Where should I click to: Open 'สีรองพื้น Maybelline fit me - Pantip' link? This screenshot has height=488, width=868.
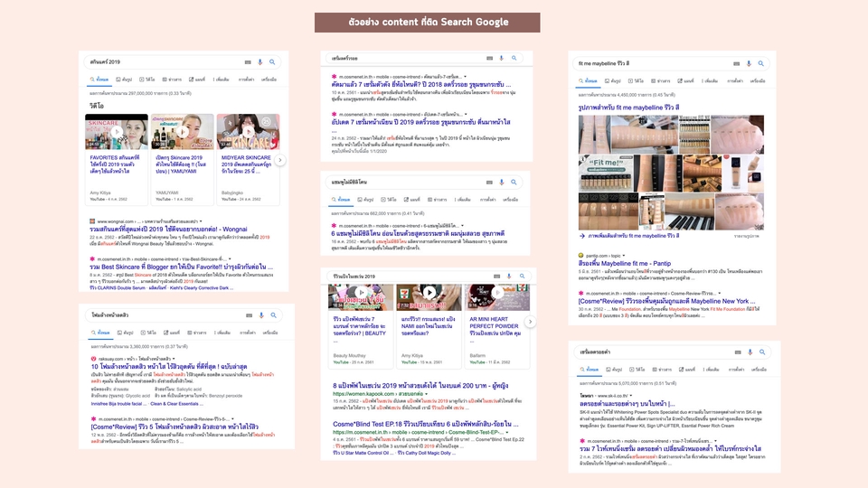point(625,263)
